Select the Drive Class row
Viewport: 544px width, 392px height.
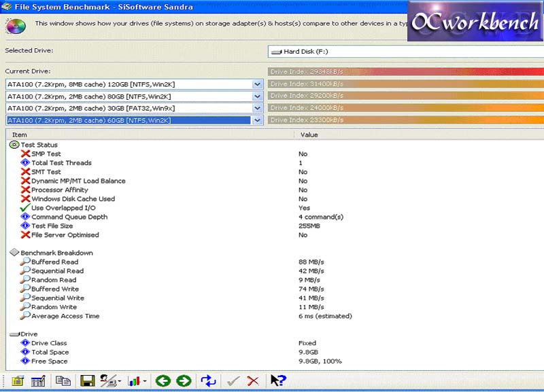point(275,343)
